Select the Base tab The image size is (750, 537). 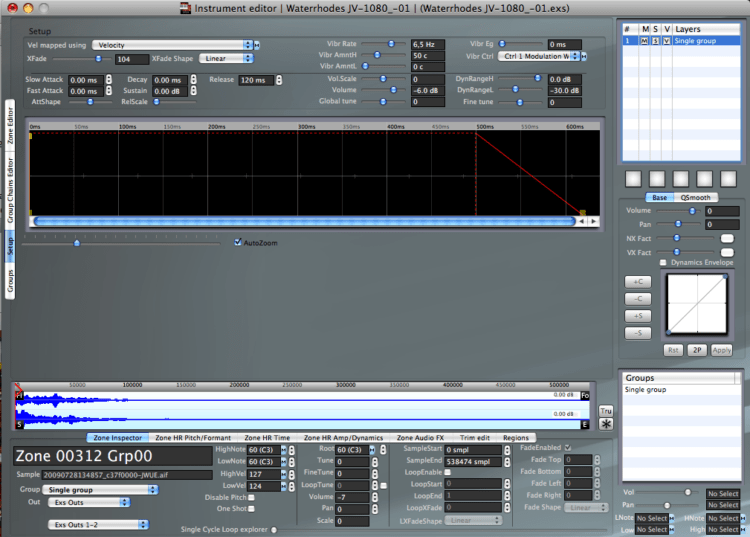(659, 197)
